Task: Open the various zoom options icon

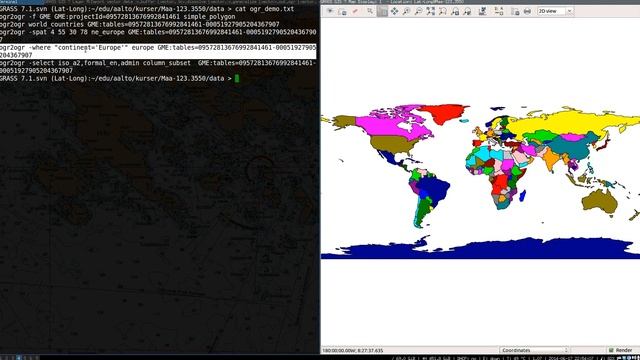Action: pyautogui.click(x=467, y=11)
